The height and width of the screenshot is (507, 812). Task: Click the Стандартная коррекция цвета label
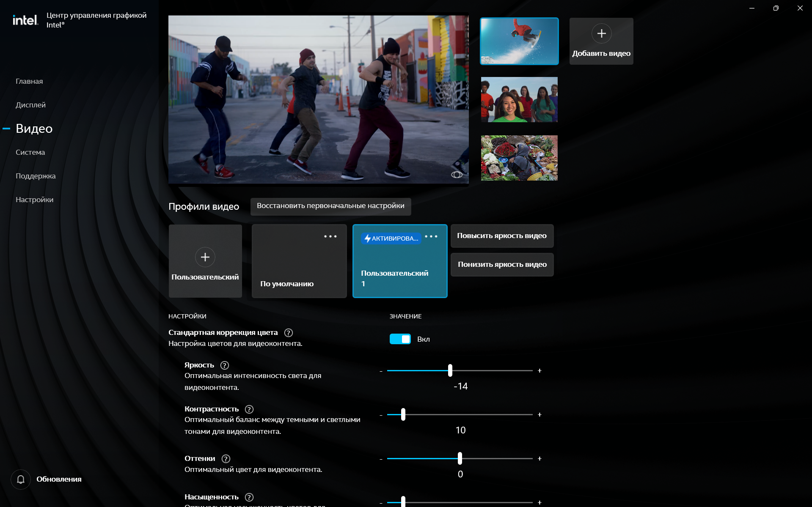[x=223, y=333]
